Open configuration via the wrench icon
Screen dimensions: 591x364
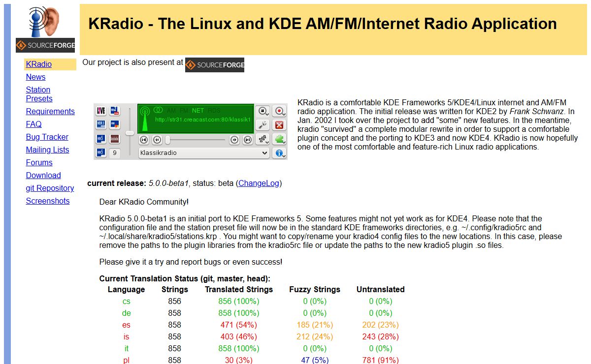(x=263, y=125)
